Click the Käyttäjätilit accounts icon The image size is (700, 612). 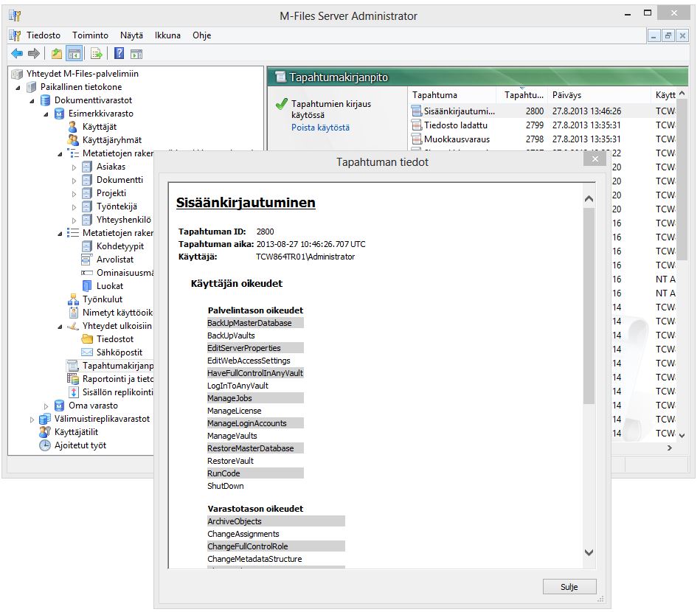coord(45,432)
